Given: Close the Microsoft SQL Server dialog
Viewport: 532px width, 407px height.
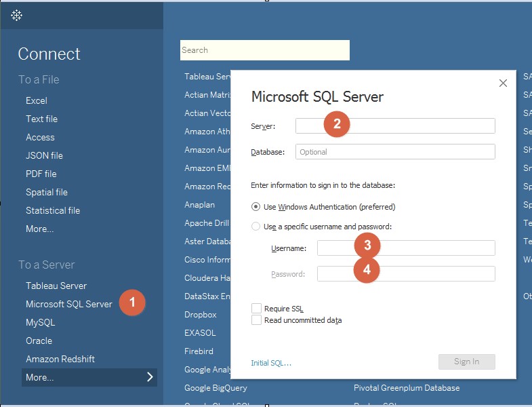Looking at the screenshot, I should [503, 83].
